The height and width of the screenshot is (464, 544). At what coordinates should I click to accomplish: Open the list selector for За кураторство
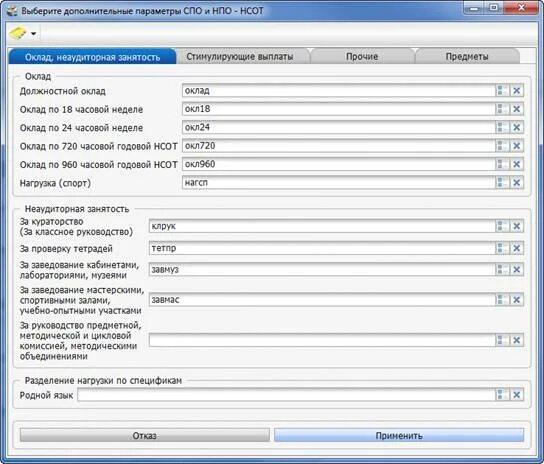pyautogui.click(x=502, y=226)
